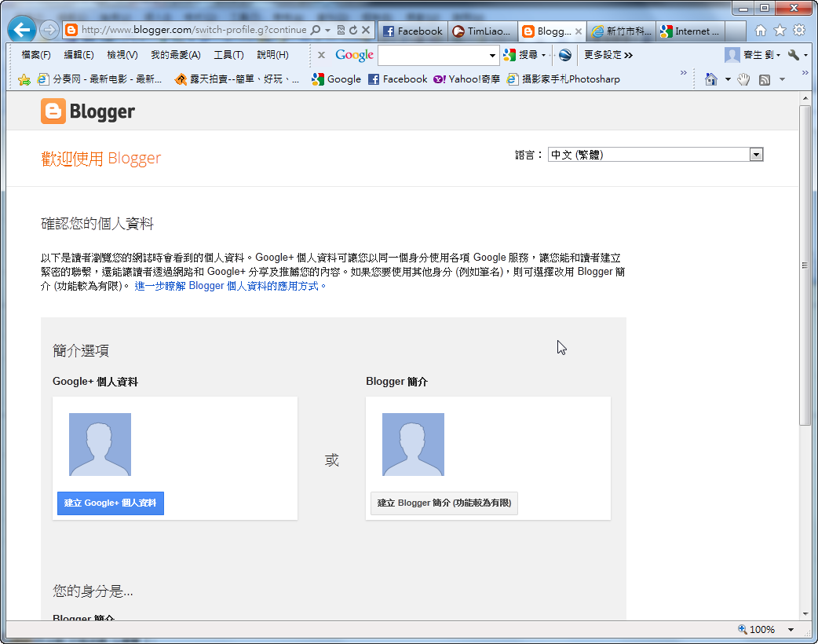Image resolution: width=818 pixels, height=644 pixels.
Task: Click 建立 Blogger 簡介 (功能較為有限) button
Action: (444, 503)
